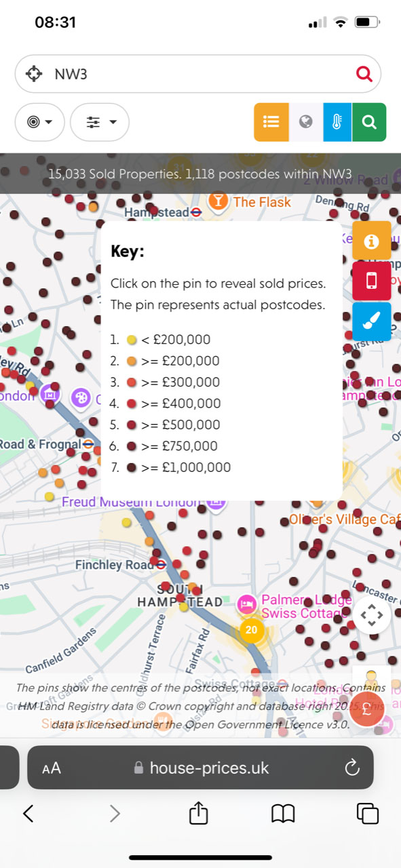The image size is (401, 868).
Task: Click the yellow under £200,000 key dot
Action: click(132, 339)
